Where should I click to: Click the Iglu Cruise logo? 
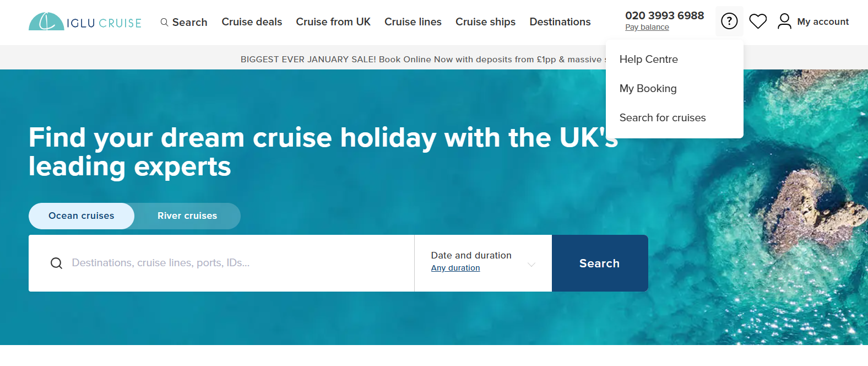pos(85,22)
